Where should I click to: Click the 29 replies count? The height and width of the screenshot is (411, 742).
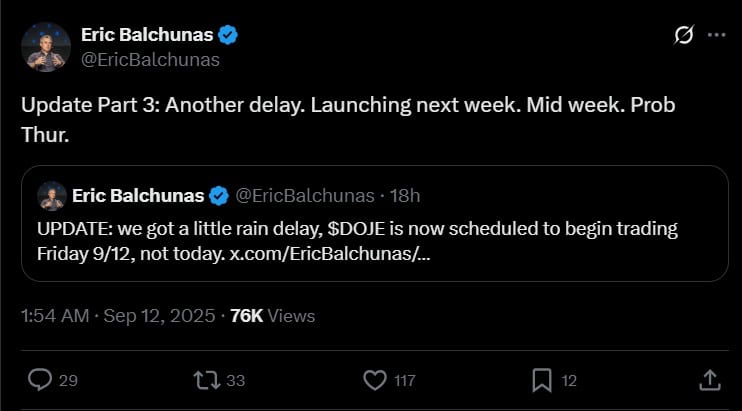[x=70, y=380]
